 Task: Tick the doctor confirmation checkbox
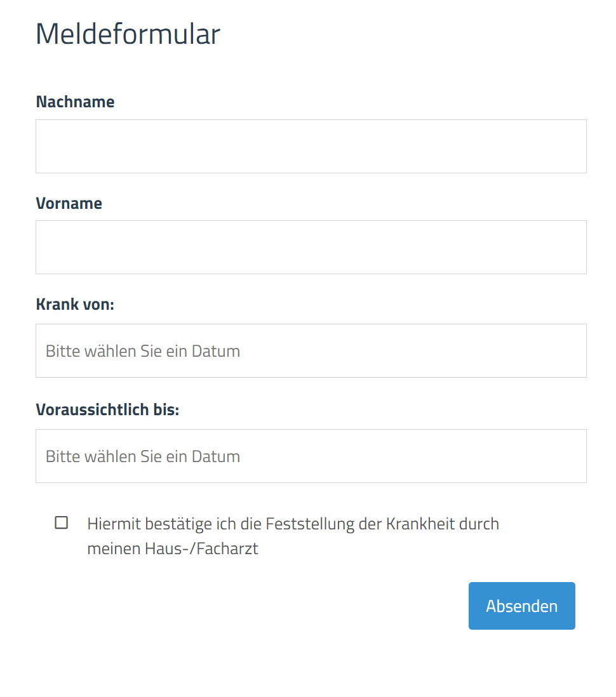[x=62, y=522]
